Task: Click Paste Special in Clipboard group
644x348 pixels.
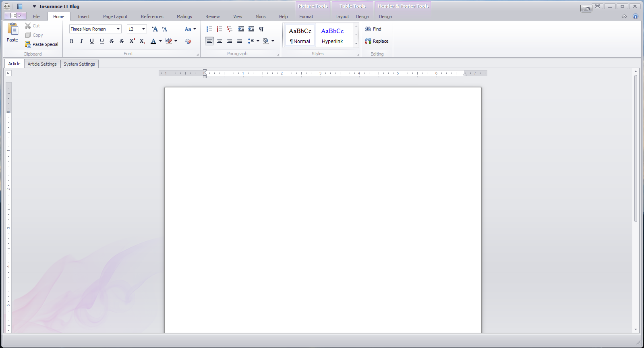Action: (x=41, y=44)
